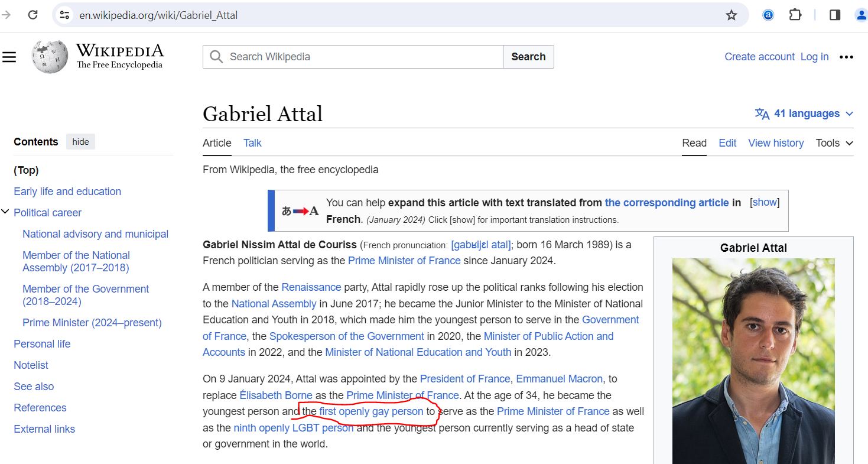Open the Log in link
The width and height of the screenshot is (868, 464).
coord(814,57)
